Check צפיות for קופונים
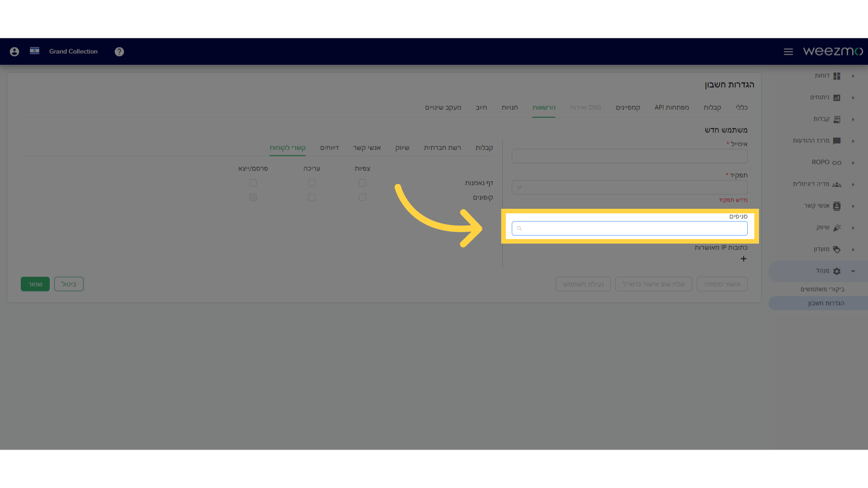Screen dimensions: 868x488 click(363, 197)
